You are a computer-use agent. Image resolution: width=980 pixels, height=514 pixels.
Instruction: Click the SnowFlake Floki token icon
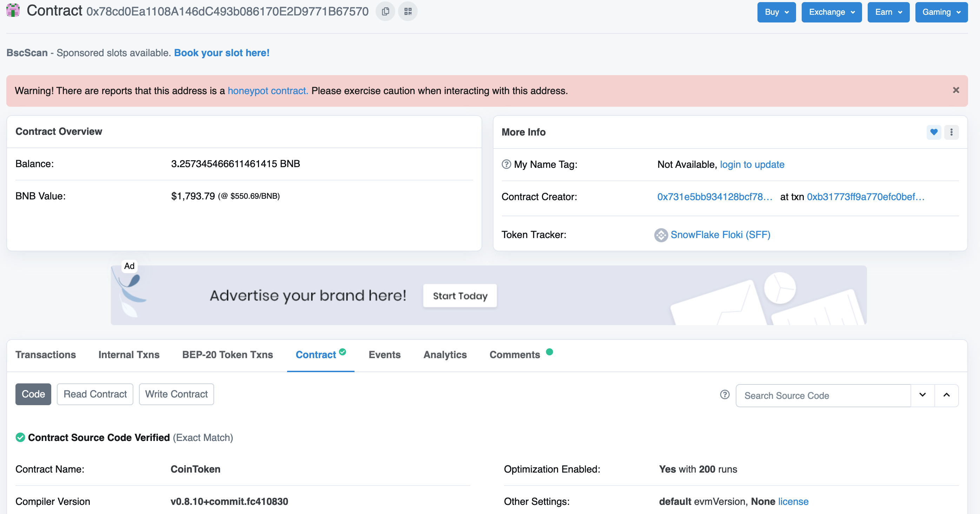tap(661, 235)
